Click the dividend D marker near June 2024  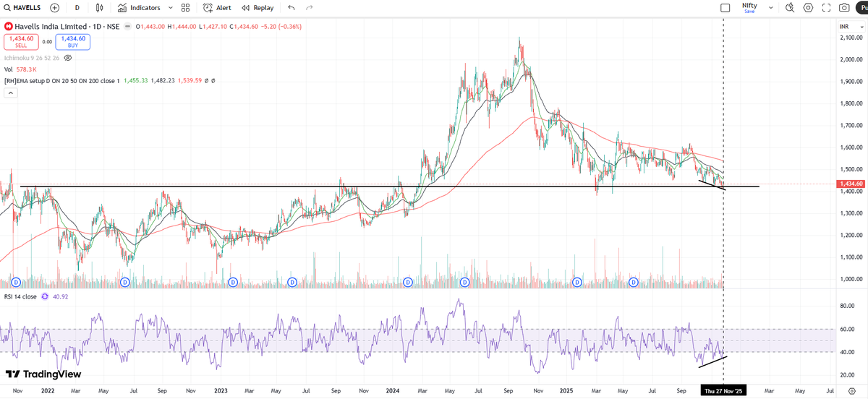click(x=464, y=281)
